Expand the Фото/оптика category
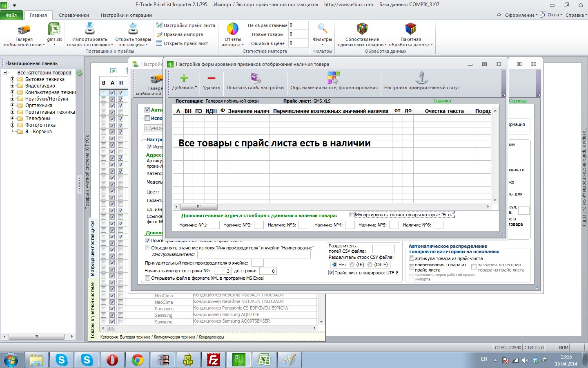Image resolution: width=588 pixels, height=368 pixels. 12,125
